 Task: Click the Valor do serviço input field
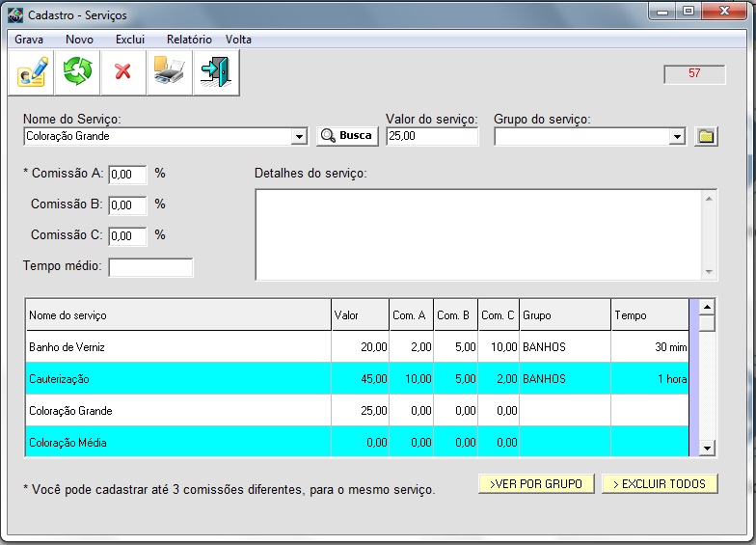point(431,137)
